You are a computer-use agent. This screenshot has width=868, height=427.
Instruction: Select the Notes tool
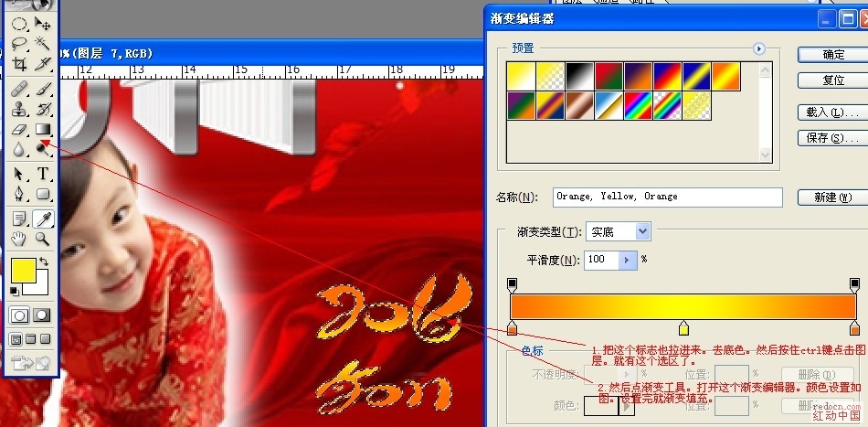point(19,219)
